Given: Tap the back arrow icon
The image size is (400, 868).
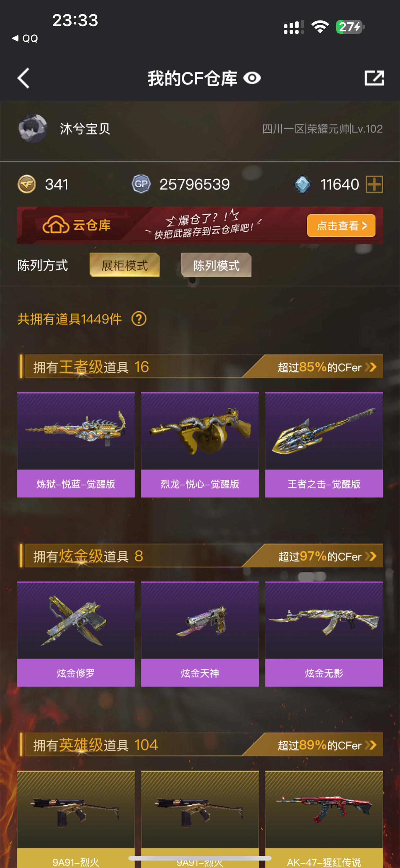Looking at the screenshot, I should click(23, 78).
